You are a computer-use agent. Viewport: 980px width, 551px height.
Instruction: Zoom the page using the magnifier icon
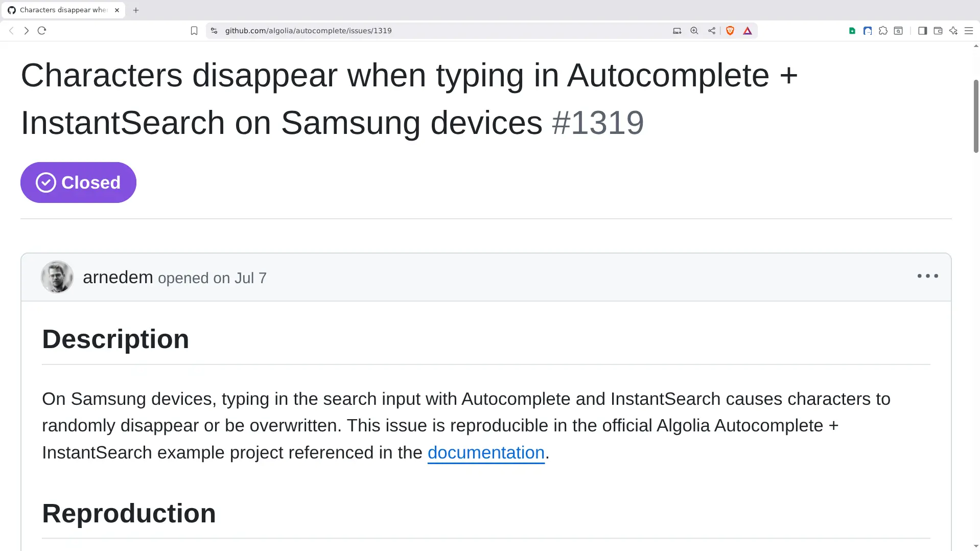(x=694, y=31)
